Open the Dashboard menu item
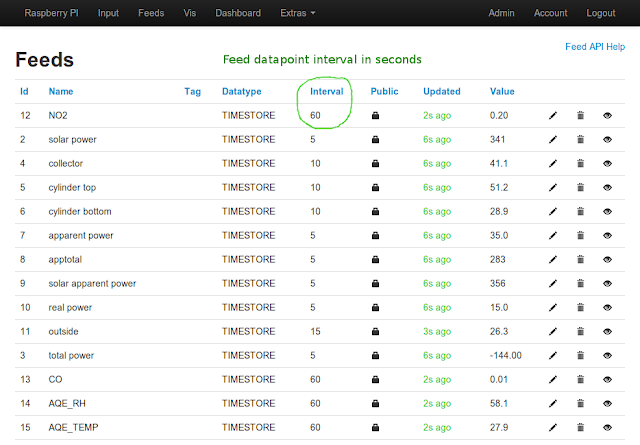The height and width of the screenshot is (445, 640). click(x=238, y=13)
